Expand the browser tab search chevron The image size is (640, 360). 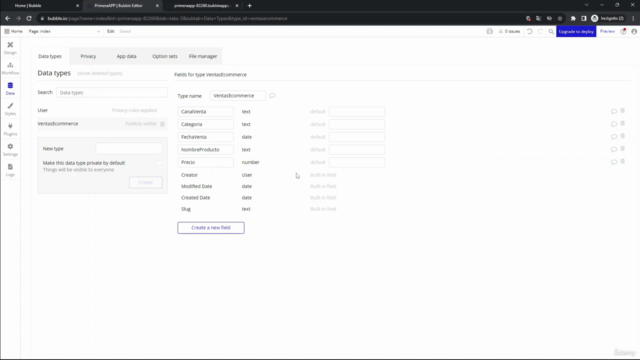pos(587,5)
